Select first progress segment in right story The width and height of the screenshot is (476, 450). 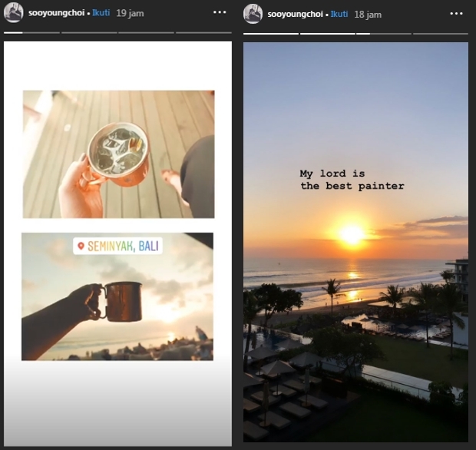[271, 34]
